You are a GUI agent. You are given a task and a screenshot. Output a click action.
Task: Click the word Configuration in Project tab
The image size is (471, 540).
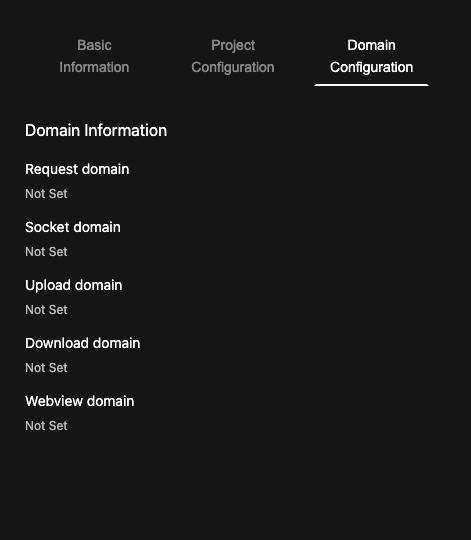point(233,68)
